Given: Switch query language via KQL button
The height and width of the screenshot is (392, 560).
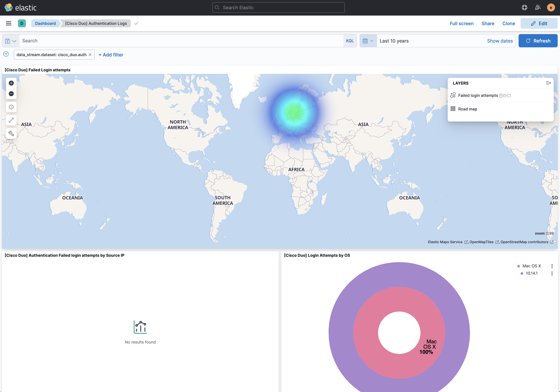Looking at the screenshot, I should [350, 41].
